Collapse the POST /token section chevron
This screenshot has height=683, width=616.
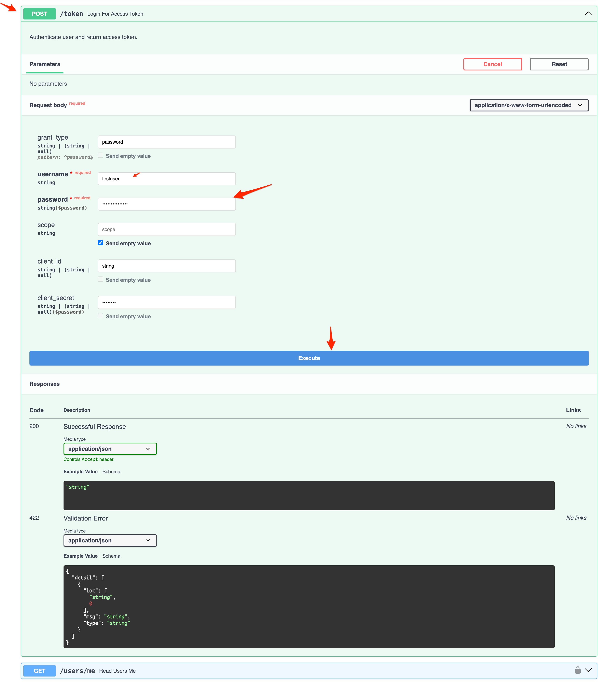coord(588,14)
